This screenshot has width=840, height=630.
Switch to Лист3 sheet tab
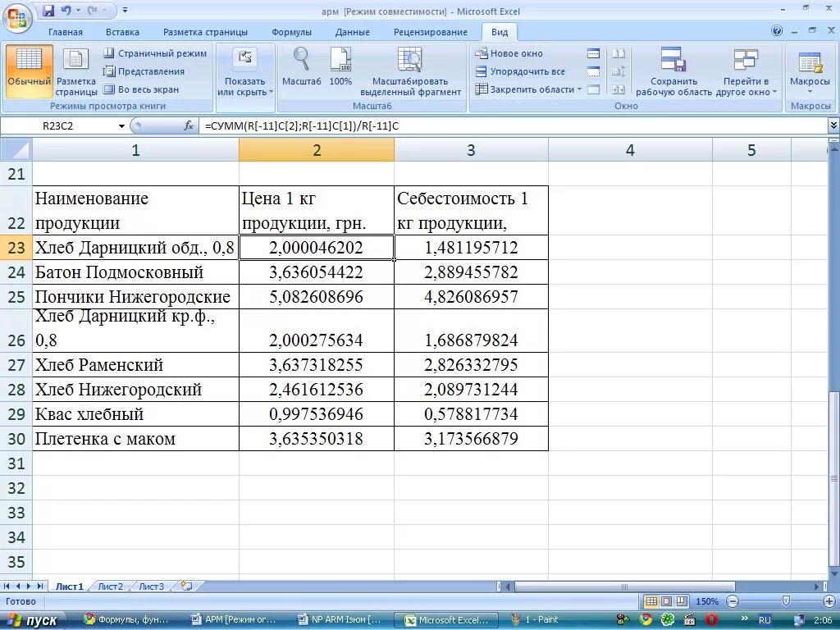point(152,587)
